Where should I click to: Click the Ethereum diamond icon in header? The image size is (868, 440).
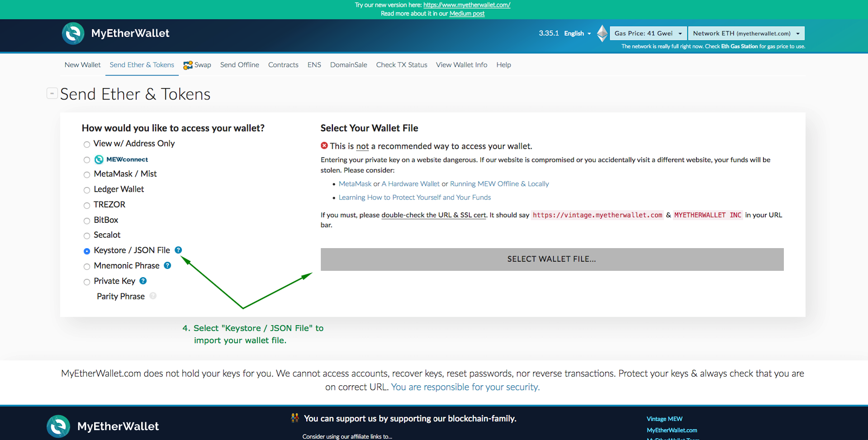[602, 33]
